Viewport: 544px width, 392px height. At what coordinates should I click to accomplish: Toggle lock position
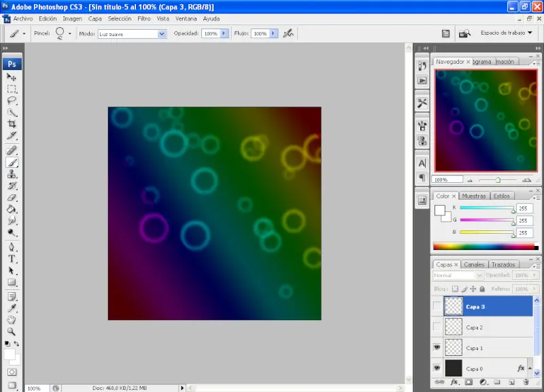pos(473,289)
